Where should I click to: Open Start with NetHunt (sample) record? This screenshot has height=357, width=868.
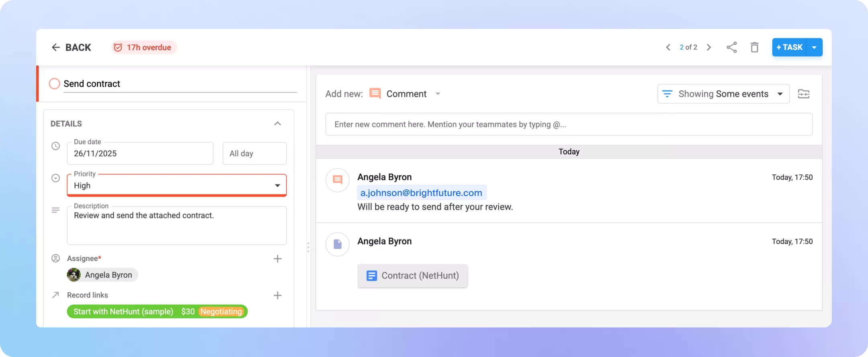click(123, 312)
